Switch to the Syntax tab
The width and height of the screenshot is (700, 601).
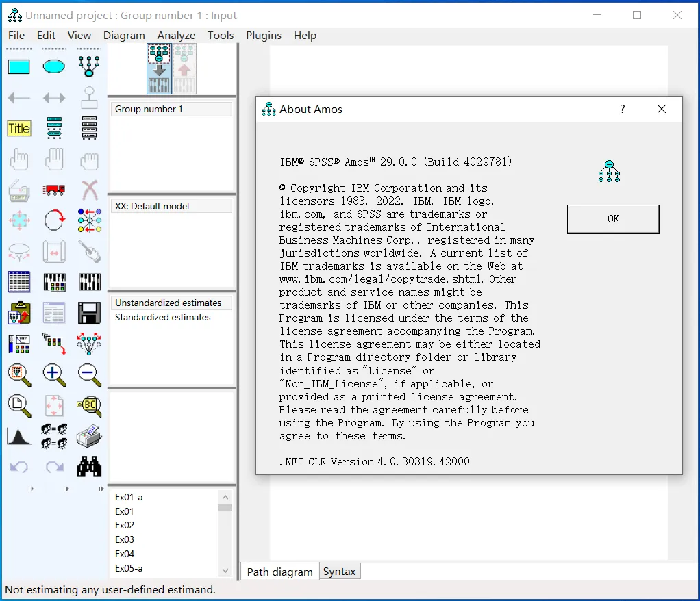coord(339,572)
